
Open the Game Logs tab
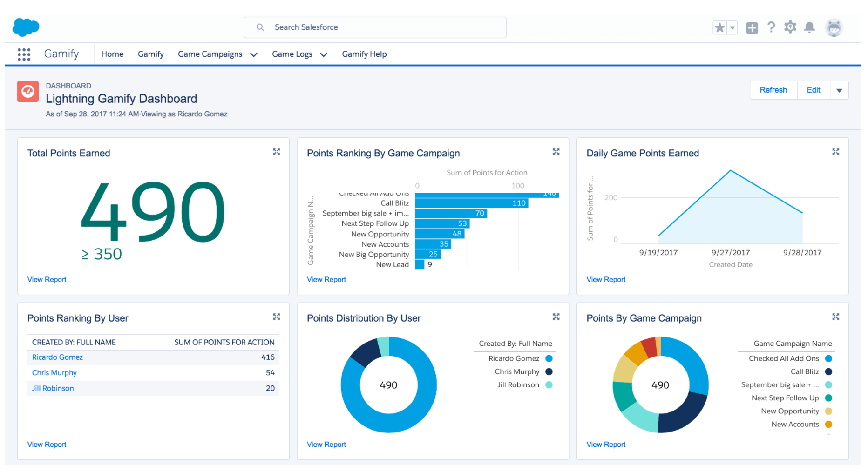[x=292, y=54]
